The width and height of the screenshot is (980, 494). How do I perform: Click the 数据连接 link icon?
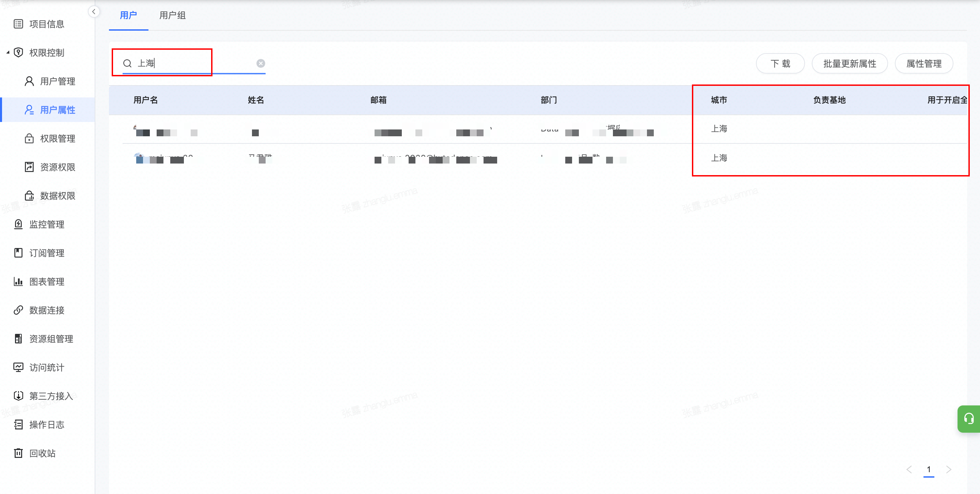[18, 310]
